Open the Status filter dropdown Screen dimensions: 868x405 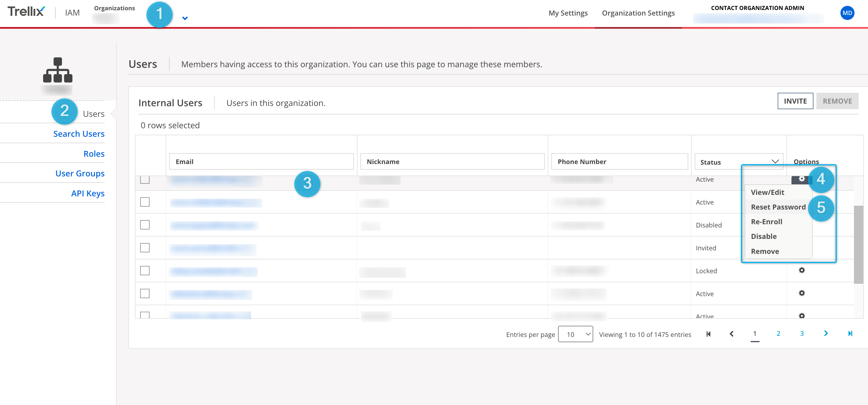click(739, 162)
